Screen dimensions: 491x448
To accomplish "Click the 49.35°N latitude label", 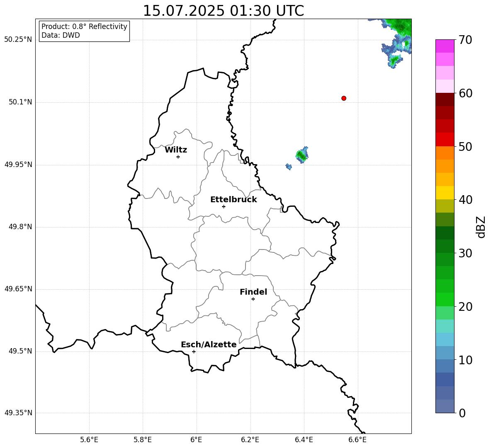I will [18, 413].
